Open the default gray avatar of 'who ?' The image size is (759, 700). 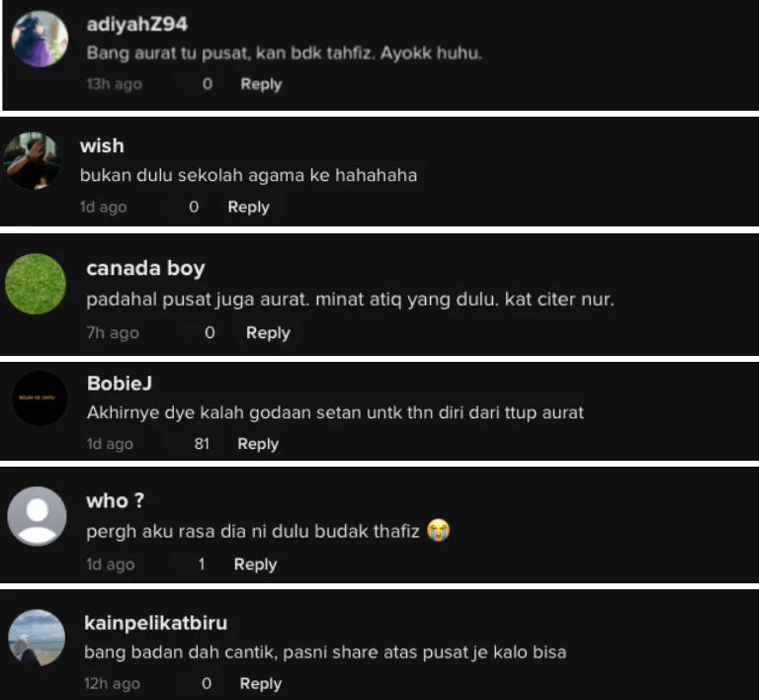[x=37, y=516]
